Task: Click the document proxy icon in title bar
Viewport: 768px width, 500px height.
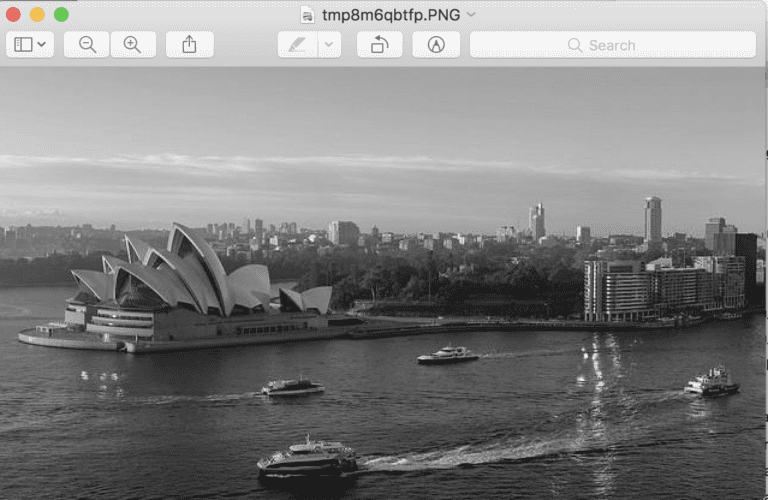Action: pyautogui.click(x=308, y=15)
